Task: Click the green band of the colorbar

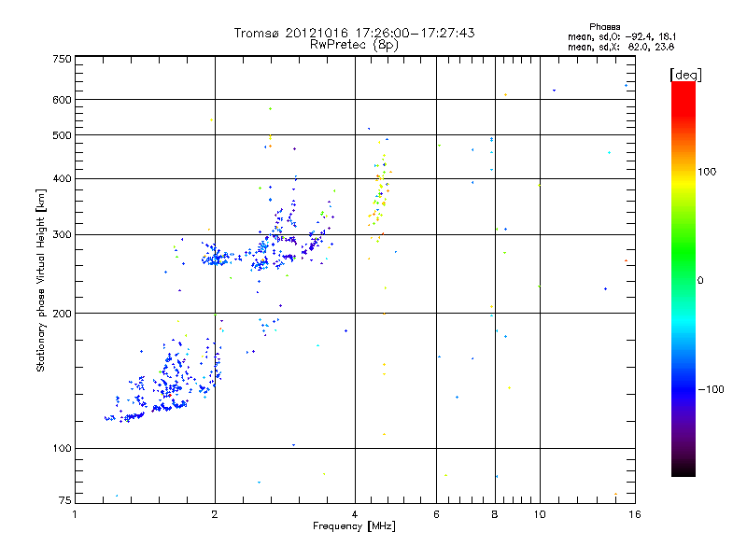Action: pyautogui.click(x=684, y=252)
